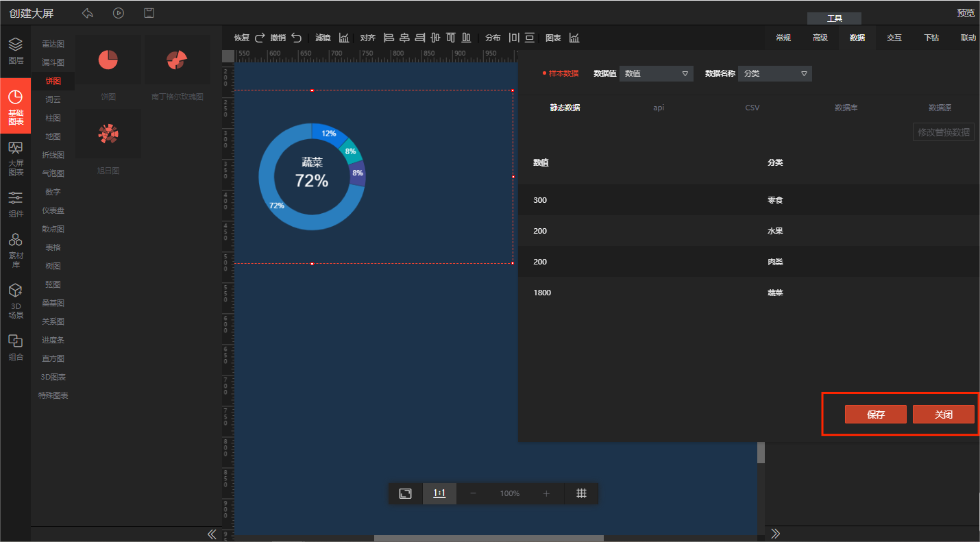Click the save disk icon in header
Screen dimensions: 980x542
pos(149,13)
